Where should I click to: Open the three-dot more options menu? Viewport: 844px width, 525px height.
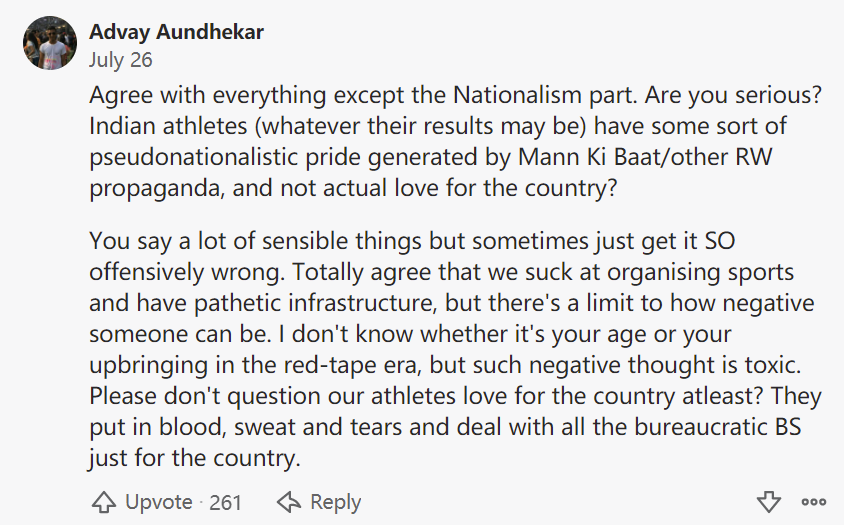click(x=813, y=502)
